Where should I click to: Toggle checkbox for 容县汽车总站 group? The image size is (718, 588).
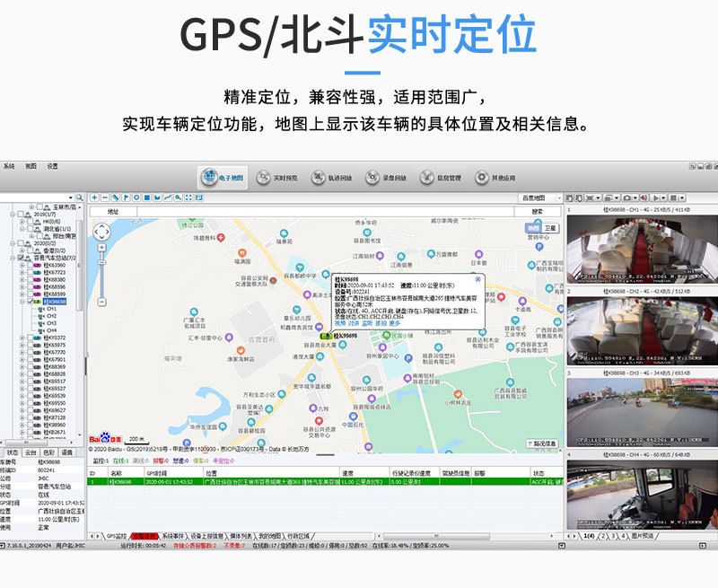[21, 258]
